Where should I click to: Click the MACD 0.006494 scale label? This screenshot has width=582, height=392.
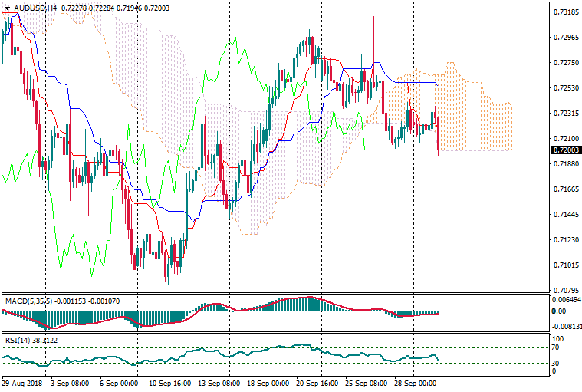coord(566,300)
